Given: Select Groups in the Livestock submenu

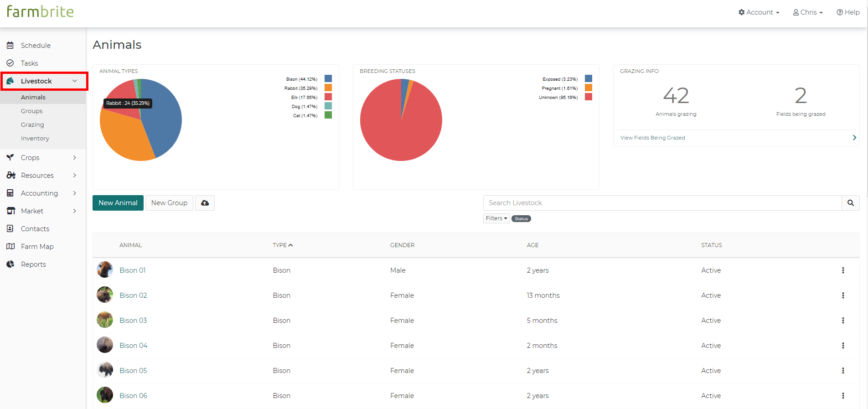Looking at the screenshot, I should [31, 111].
